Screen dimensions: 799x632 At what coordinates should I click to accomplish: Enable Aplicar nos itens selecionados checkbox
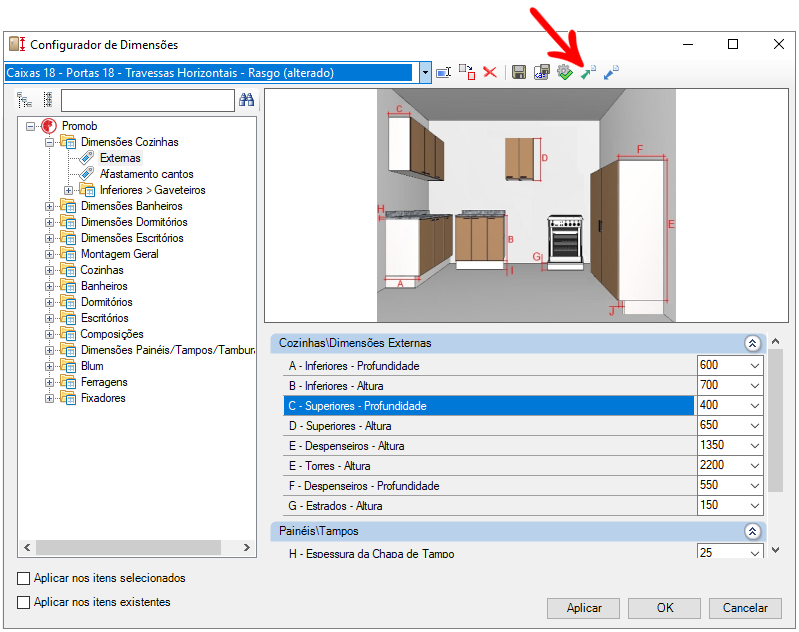pyautogui.click(x=23, y=578)
